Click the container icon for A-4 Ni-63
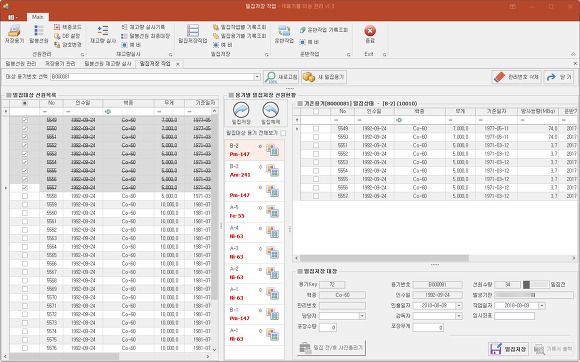Screen dimensions: 580x362 pyautogui.click(x=273, y=232)
